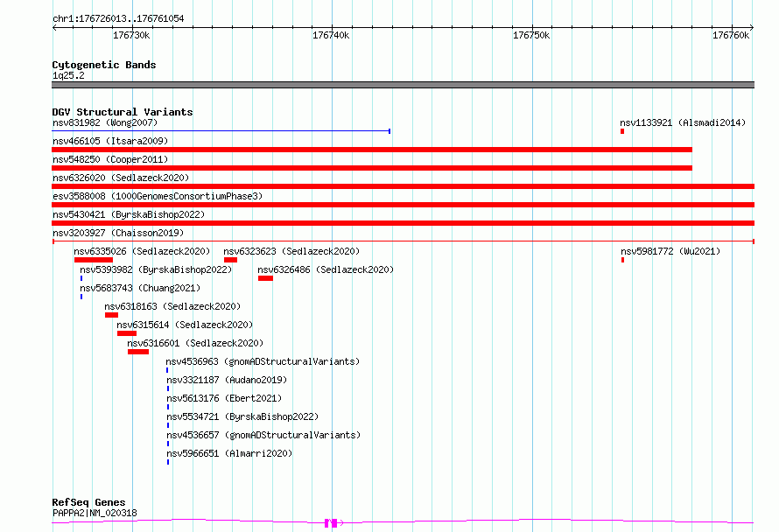Click the nsv466105 (Itsara2009) label
Screen dimensions: 779x532
[x=110, y=141]
